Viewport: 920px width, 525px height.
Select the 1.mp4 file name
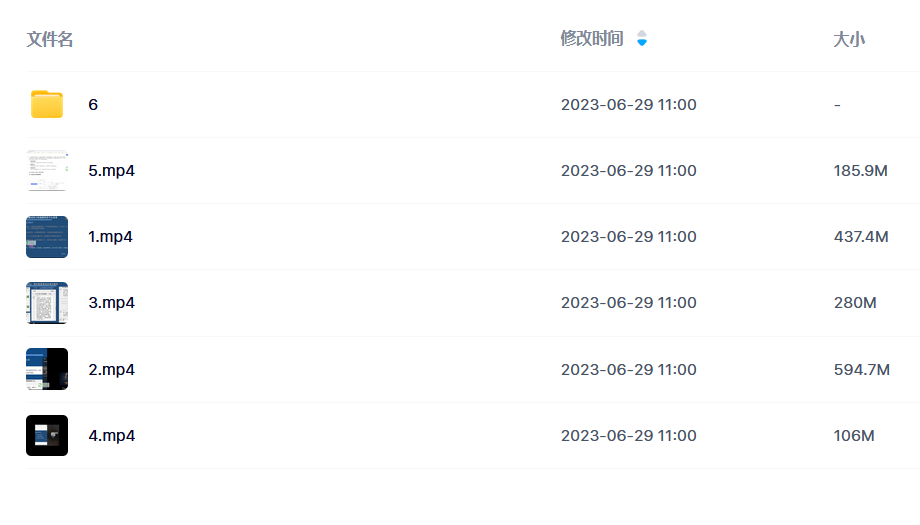tap(110, 237)
